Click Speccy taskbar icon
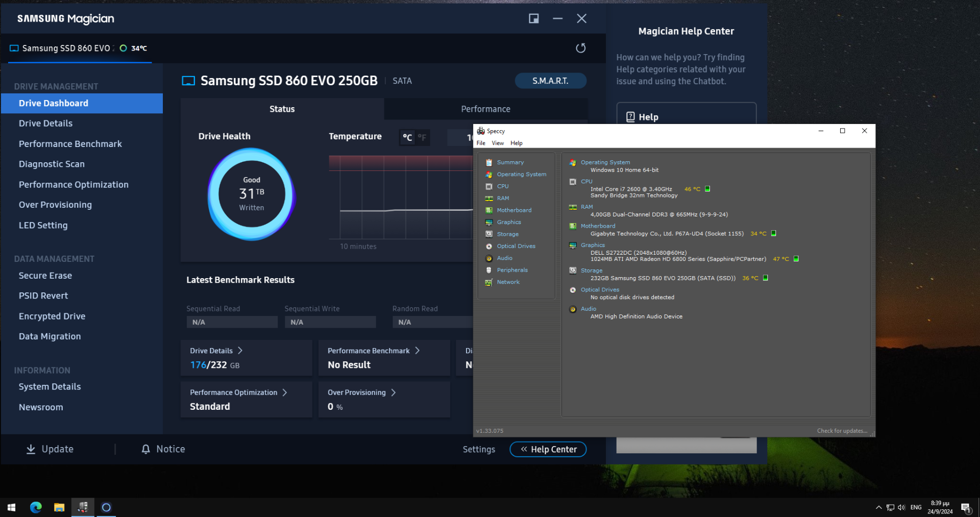This screenshot has height=517, width=980. click(x=83, y=507)
